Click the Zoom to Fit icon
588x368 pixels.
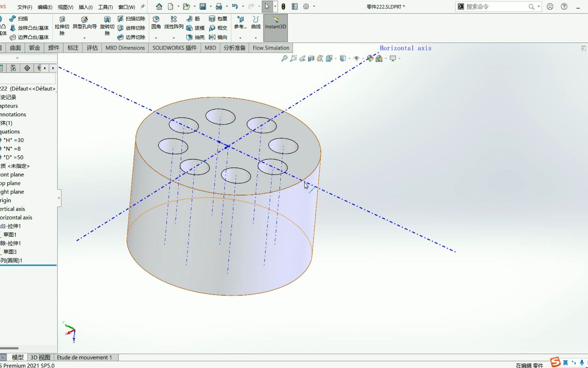[x=284, y=58]
